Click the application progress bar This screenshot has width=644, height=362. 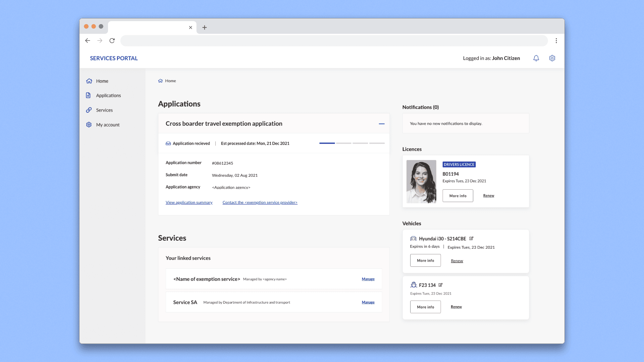pyautogui.click(x=352, y=143)
